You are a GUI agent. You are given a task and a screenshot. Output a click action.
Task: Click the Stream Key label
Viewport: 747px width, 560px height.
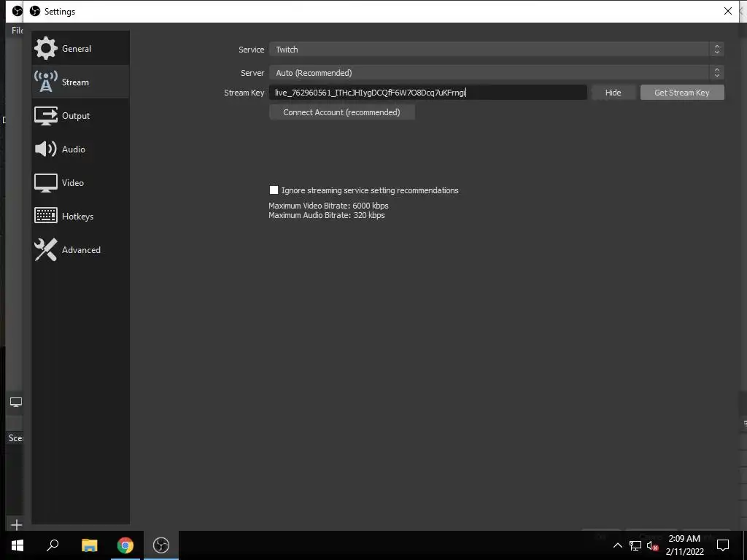click(x=244, y=93)
